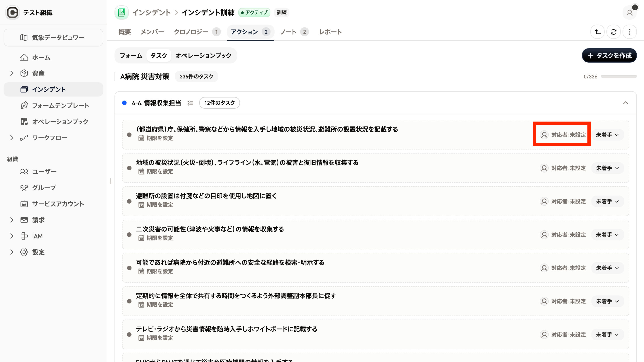Set deadline for (都道府県)庁、保健所 task

pos(156,138)
